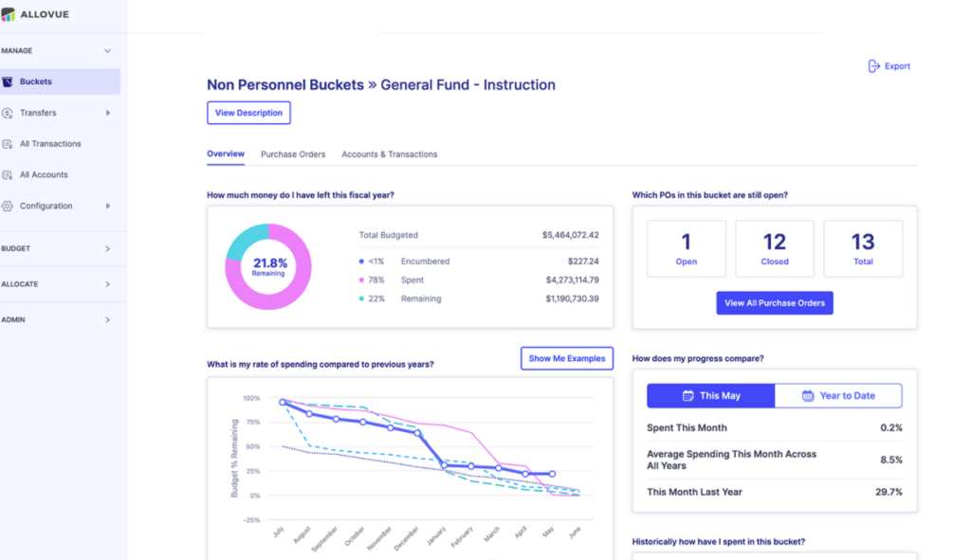Click the Export icon
The width and height of the screenshot is (971, 560).
coord(874,66)
